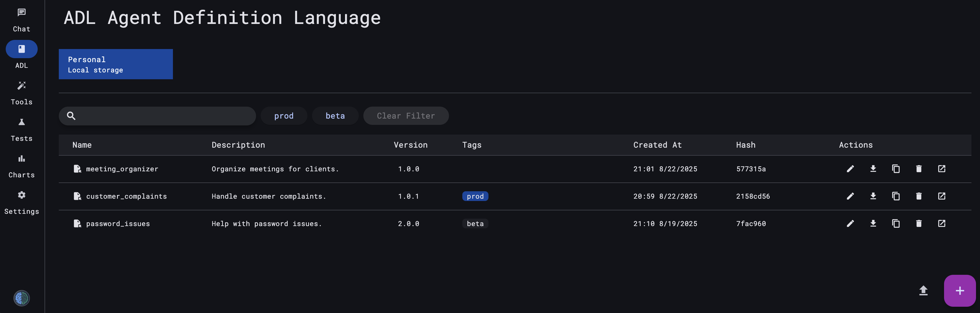Click the Clear Filter button
The height and width of the screenshot is (313, 980).
tap(406, 116)
